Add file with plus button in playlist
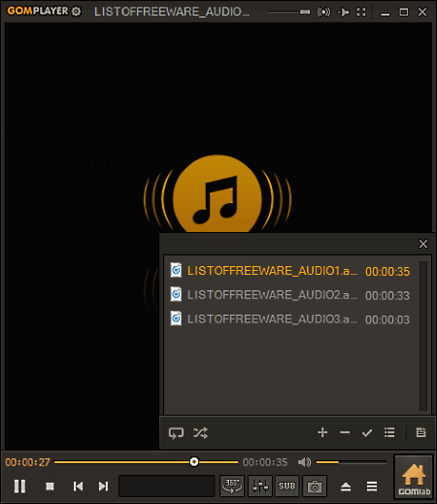The height and width of the screenshot is (504, 437). 322,432
